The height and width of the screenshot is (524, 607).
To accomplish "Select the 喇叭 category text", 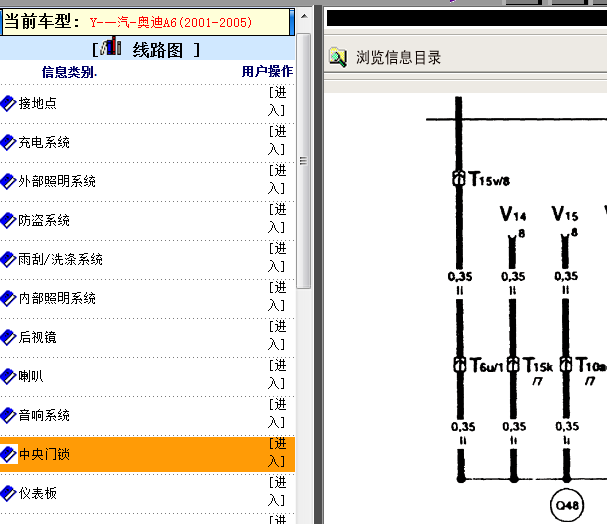I will click(31, 376).
